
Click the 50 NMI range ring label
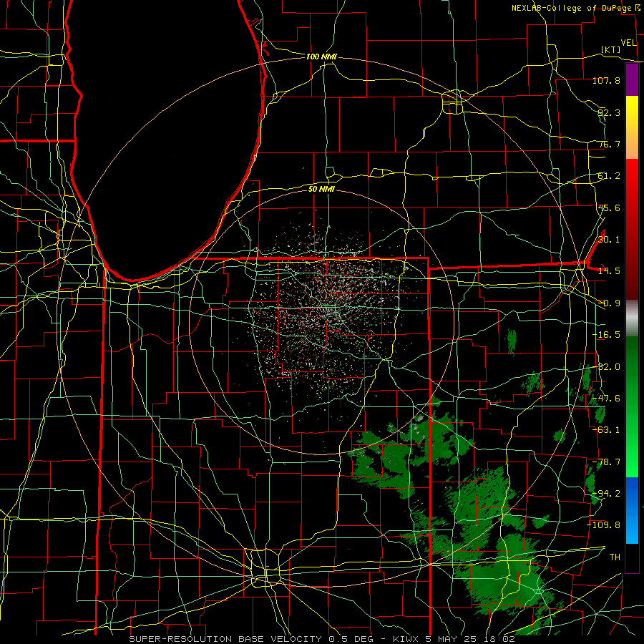[x=321, y=189]
